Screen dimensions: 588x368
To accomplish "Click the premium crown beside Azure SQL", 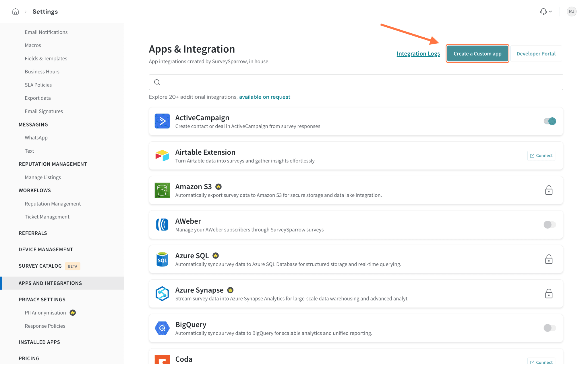I will 216,256.
